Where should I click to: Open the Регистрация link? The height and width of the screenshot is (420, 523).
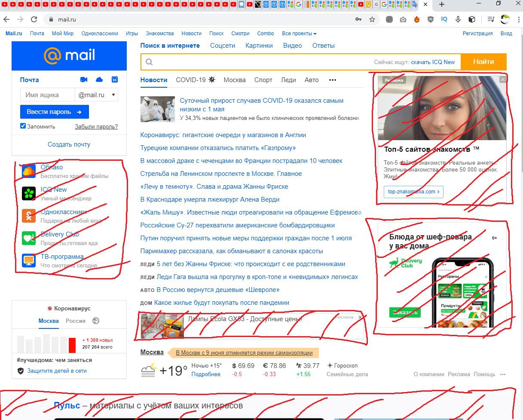click(x=477, y=34)
